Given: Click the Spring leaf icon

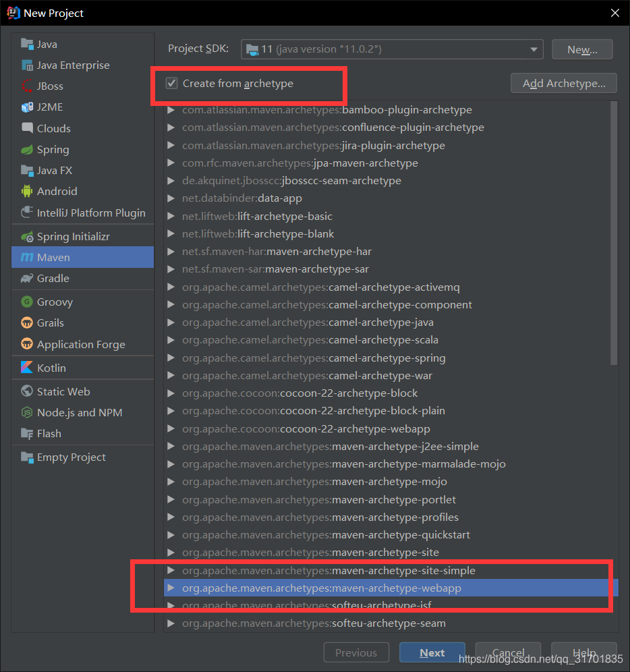Looking at the screenshot, I should click(x=27, y=150).
